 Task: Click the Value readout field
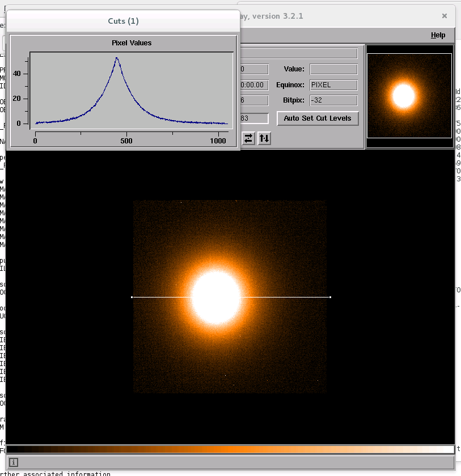333,69
